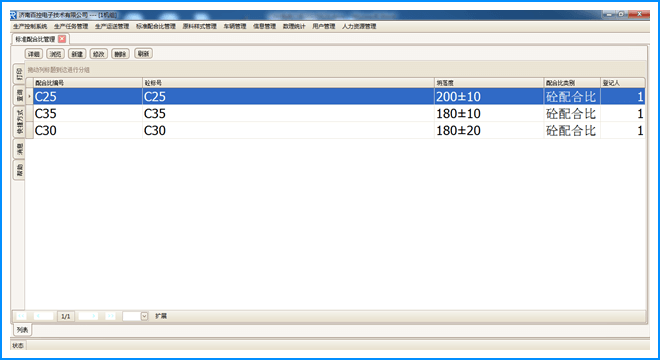This screenshot has height=360, width=660.
Task: Select the 列表 bottom tab
Action: (x=22, y=330)
